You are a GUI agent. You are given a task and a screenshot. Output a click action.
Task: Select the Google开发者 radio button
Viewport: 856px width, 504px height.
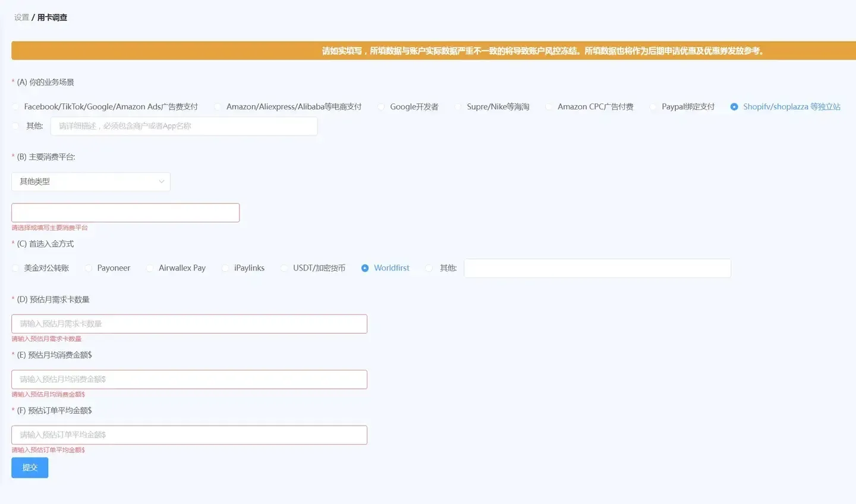(x=382, y=107)
